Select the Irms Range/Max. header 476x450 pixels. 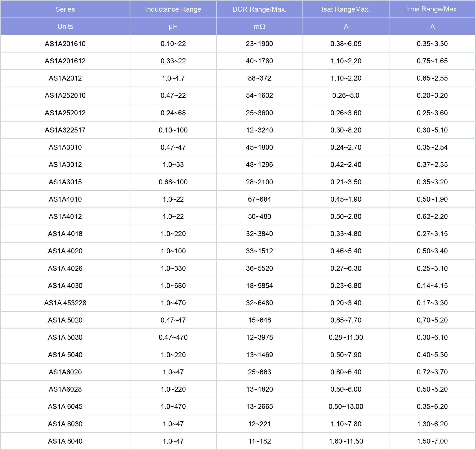coord(432,9)
